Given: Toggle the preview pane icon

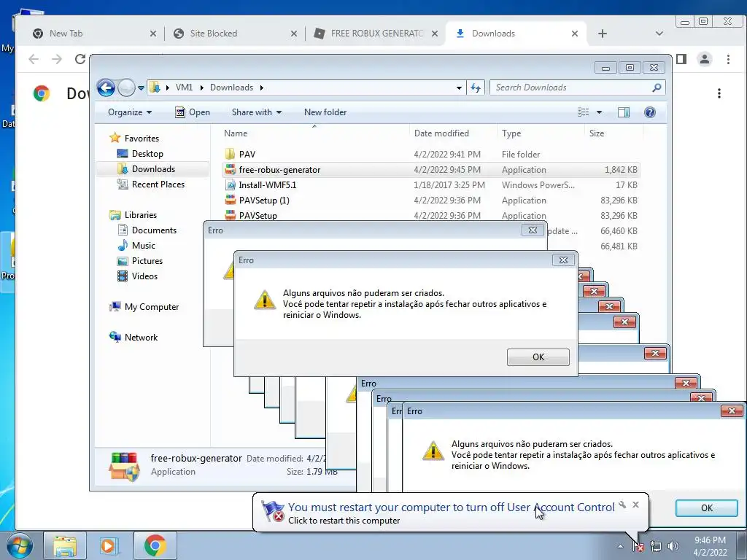Looking at the screenshot, I should click(624, 112).
